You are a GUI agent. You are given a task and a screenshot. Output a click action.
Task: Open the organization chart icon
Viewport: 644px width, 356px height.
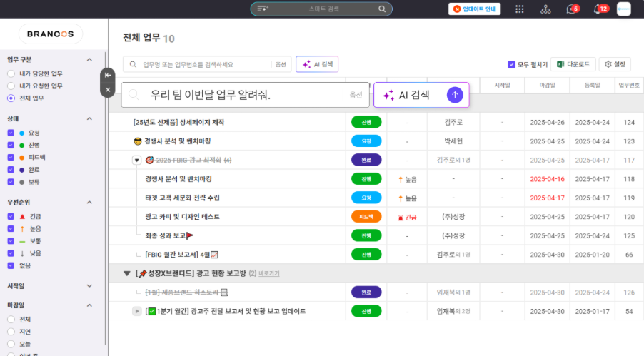(x=545, y=9)
